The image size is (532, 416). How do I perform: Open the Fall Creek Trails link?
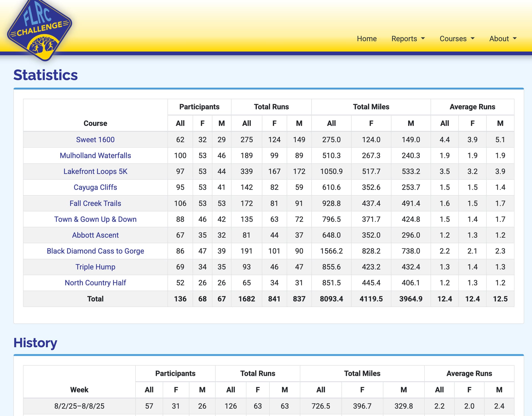pyautogui.click(x=95, y=203)
